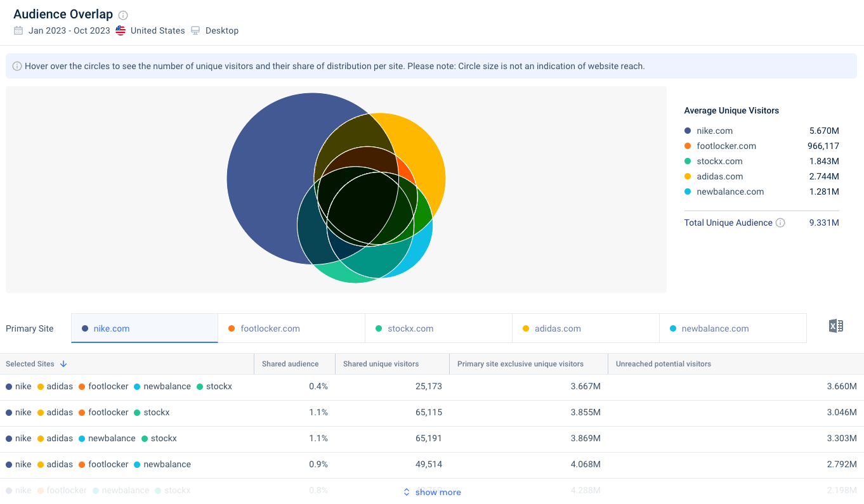Image resolution: width=864 pixels, height=504 pixels.
Task: Click the United States flag icon
Action: tap(121, 30)
